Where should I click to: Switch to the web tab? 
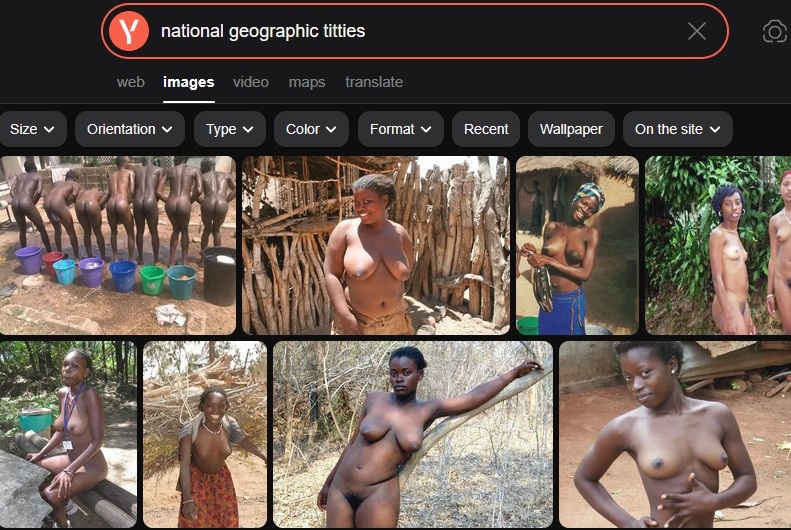point(131,82)
